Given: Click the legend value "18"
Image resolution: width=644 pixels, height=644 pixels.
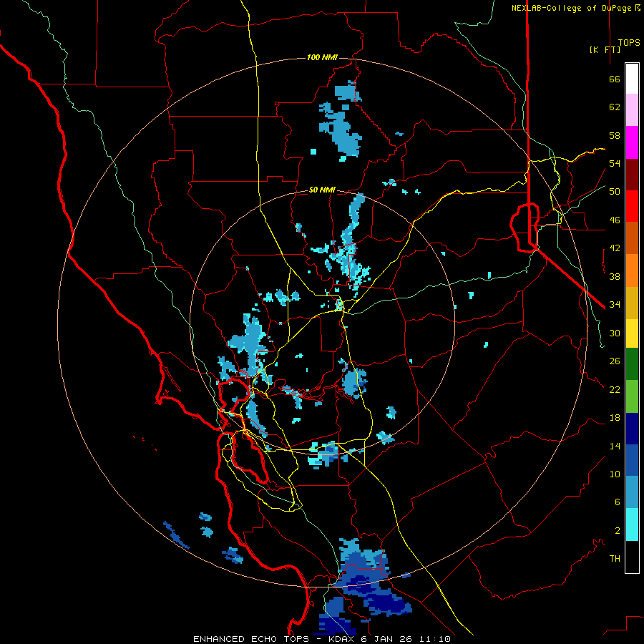Looking at the screenshot, I should tap(615, 418).
